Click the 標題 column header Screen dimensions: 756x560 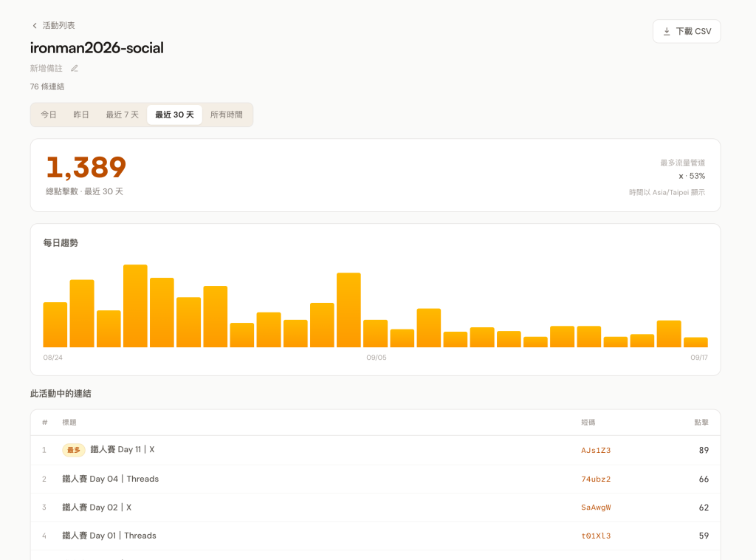coord(69,423)
